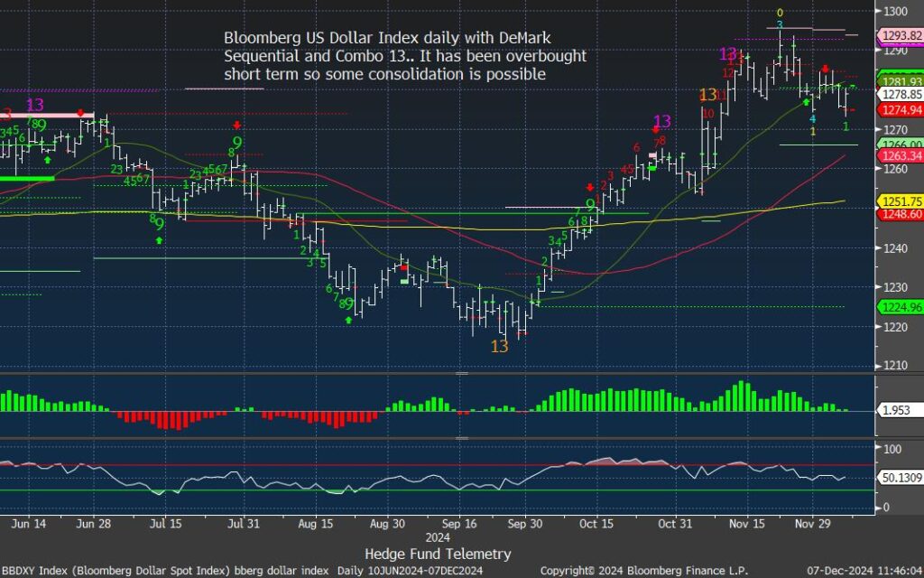
Task: Click the Aug 15 date label
Action: 315,524
